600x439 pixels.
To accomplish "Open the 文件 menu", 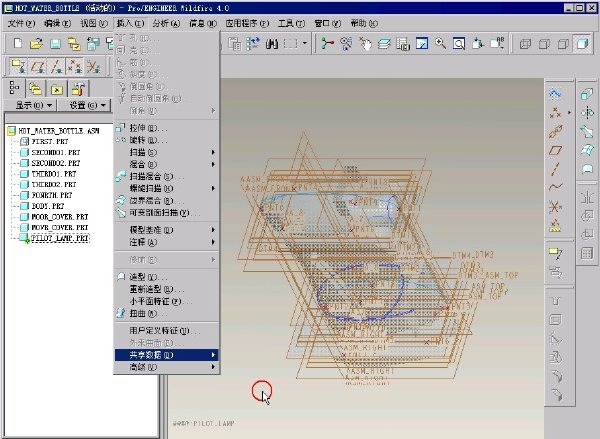I will click(21, 23).
